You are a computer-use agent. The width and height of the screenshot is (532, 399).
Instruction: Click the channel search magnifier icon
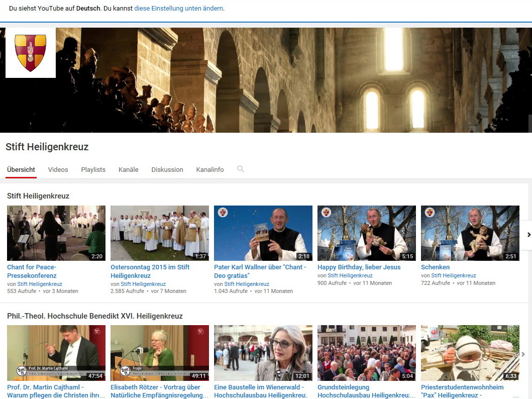tap(241, 169)
